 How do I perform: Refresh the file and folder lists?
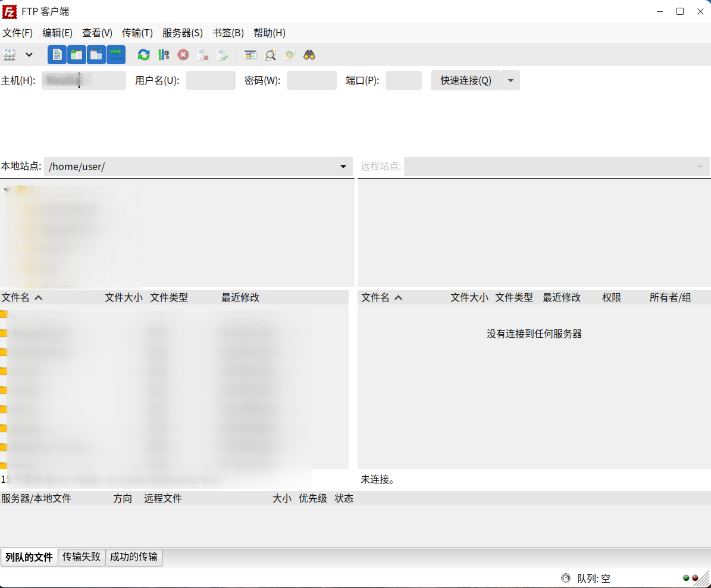click(143, 54)
